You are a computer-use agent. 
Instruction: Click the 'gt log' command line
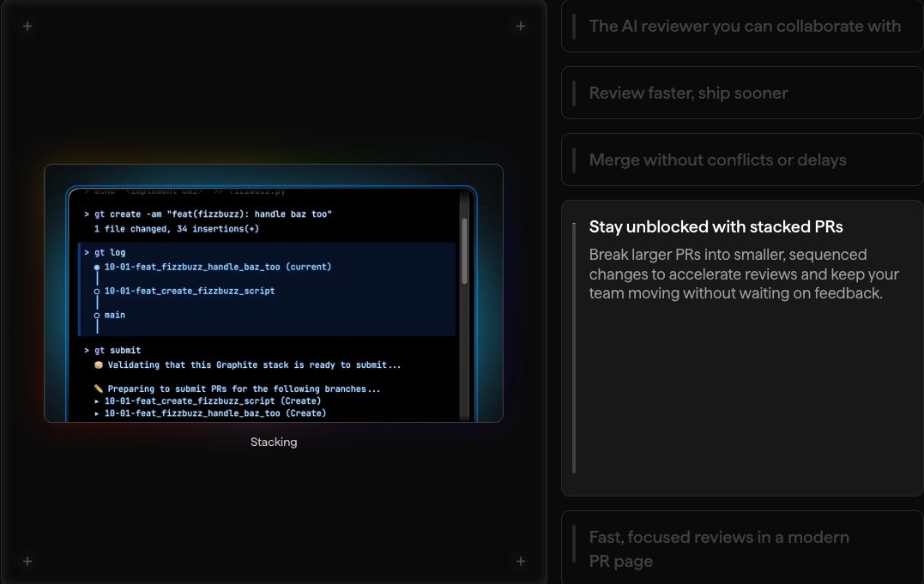(x=105, y=252)
